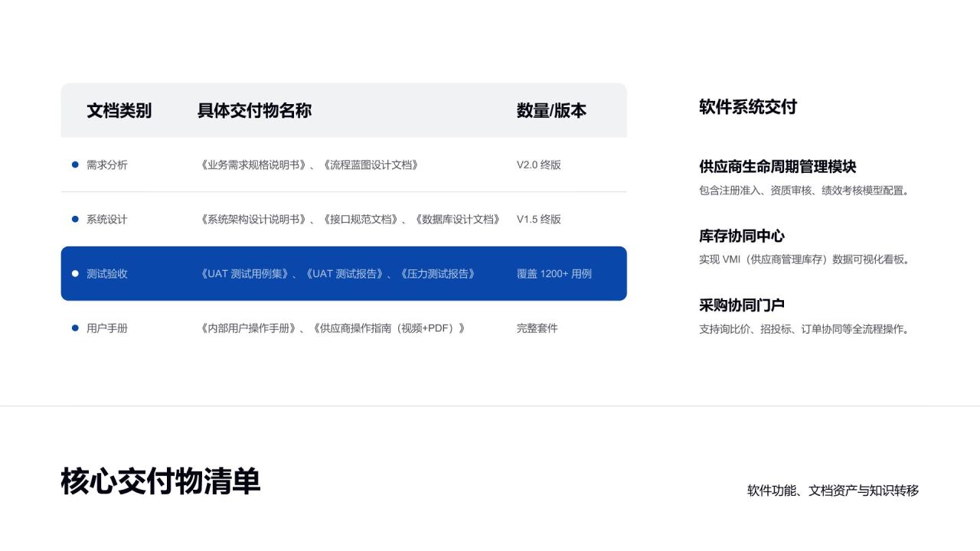Click the 《UAT 测试用例集》 deliverables cell
The height and width of the screenshot is (551, 980).
pyautogui.click(x=337, y=273)
